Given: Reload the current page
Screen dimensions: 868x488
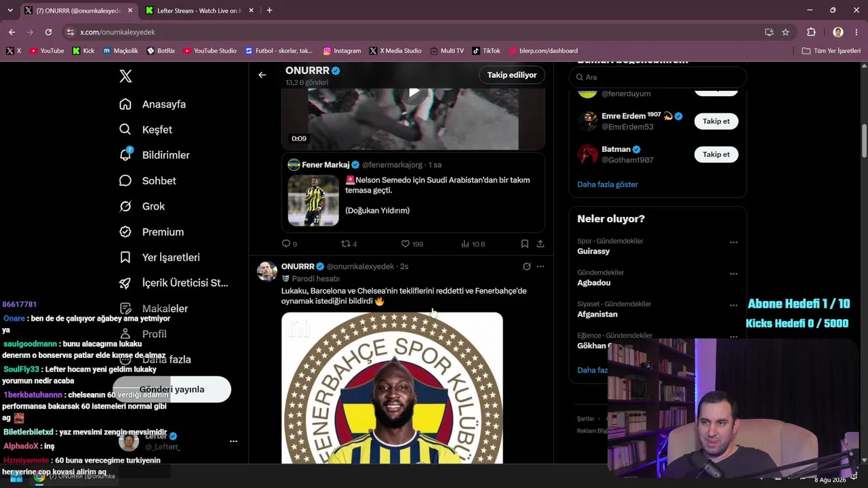Looking at the screenshot, I should pos(48,32).
